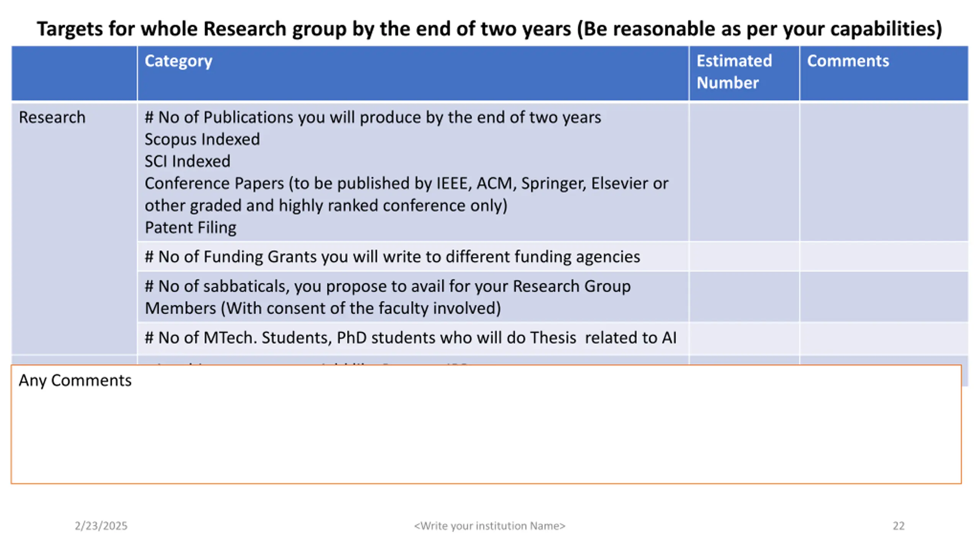Click the SCI Indexed line
The image size is (980, 551).
click(187, 161)
